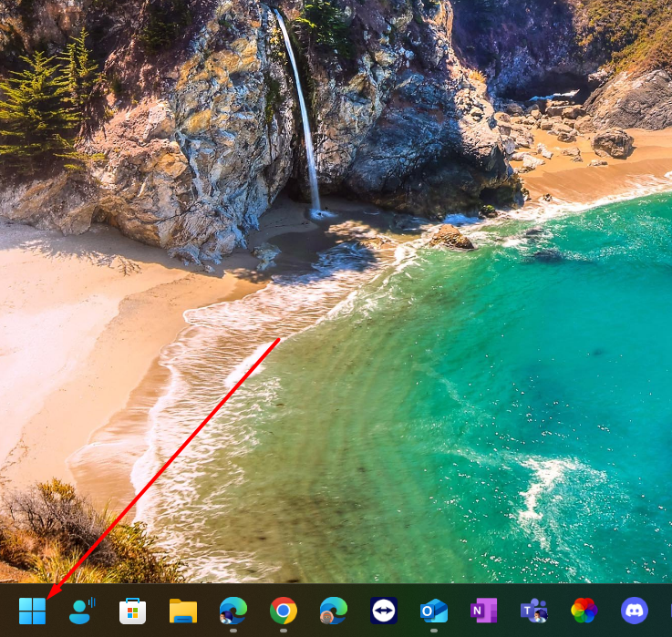Image resolution: width=672 pixels, height=637 pixels.
Task: Switch to Edge next to File Explorer
Action: pyautogui.click(x=233, y=611)
